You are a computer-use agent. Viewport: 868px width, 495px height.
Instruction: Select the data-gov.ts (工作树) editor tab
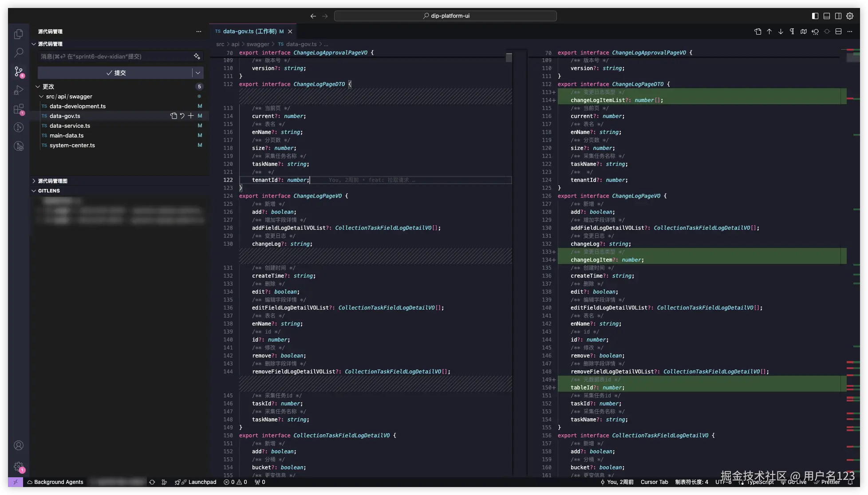pos(249,31)
